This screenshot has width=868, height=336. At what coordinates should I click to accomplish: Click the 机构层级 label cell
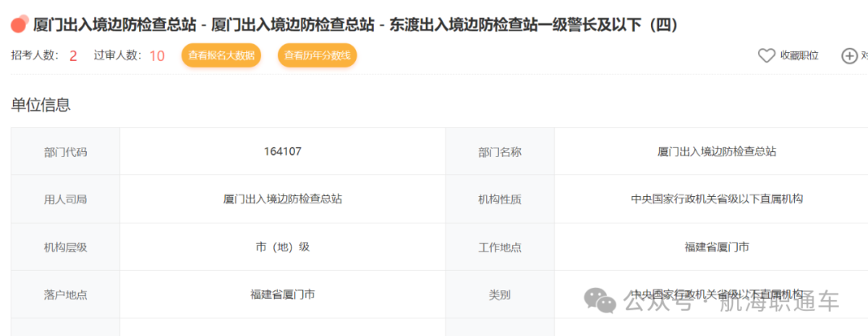(x=65, y=247)
